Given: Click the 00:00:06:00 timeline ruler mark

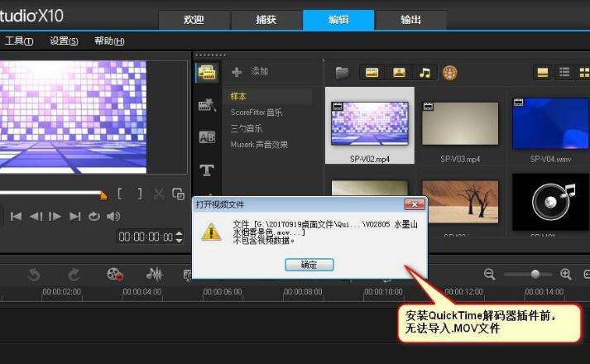Looking at the screenshot, I should tap(223, 292).
